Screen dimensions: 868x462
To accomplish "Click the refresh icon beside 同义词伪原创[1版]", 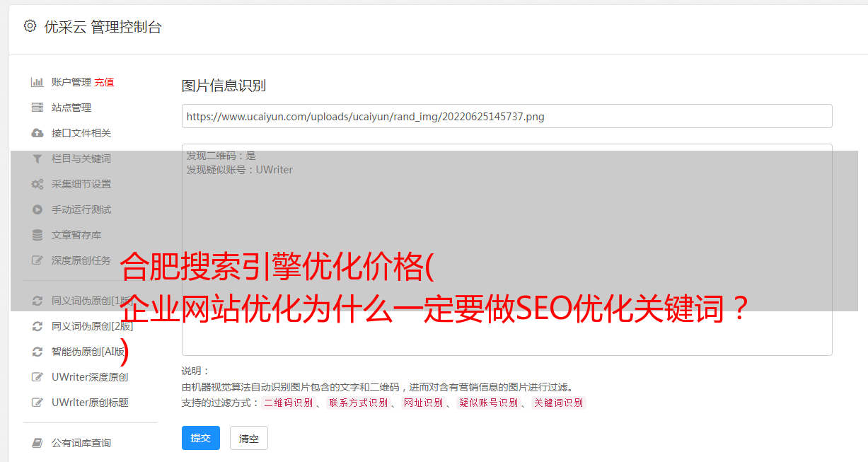I will pos(37,301).
